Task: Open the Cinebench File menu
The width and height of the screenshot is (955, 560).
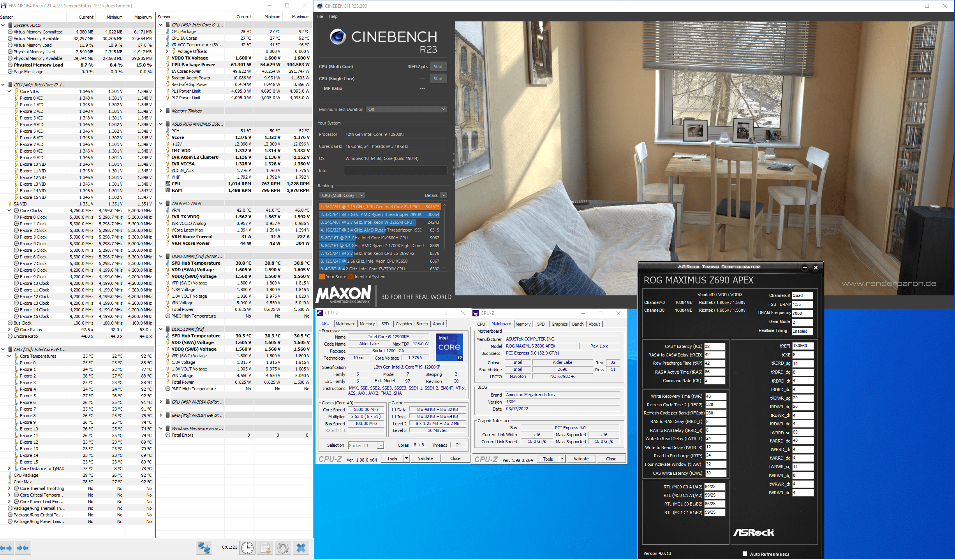Action: coord(320,16)
